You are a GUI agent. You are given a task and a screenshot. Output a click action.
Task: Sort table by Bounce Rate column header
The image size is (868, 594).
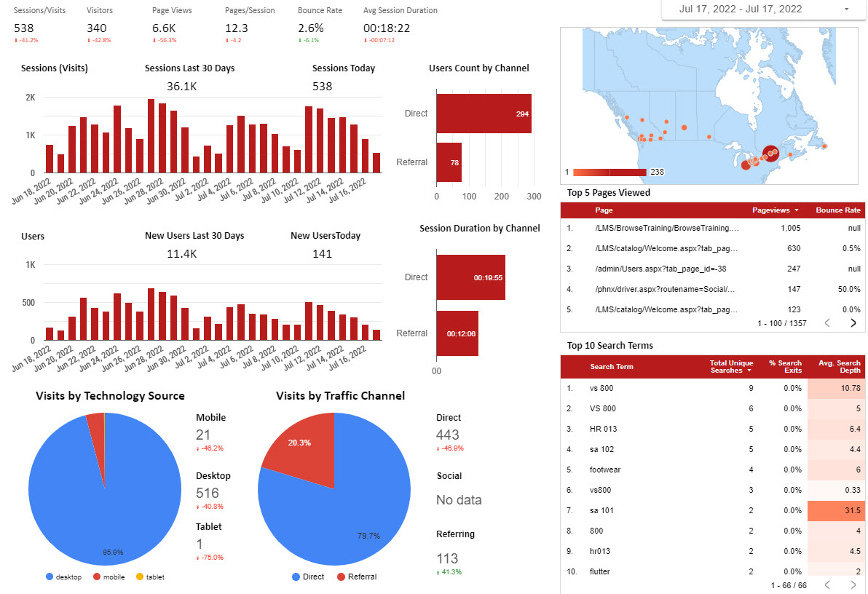[837, 210]
